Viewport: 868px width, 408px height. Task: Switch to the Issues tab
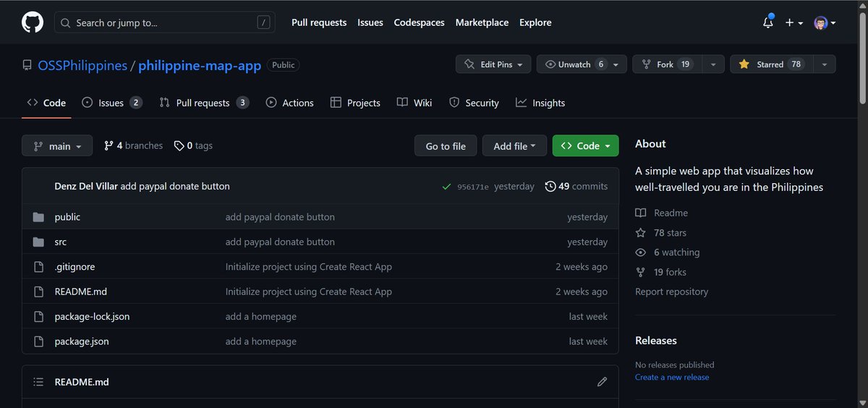tap(111, 103)
